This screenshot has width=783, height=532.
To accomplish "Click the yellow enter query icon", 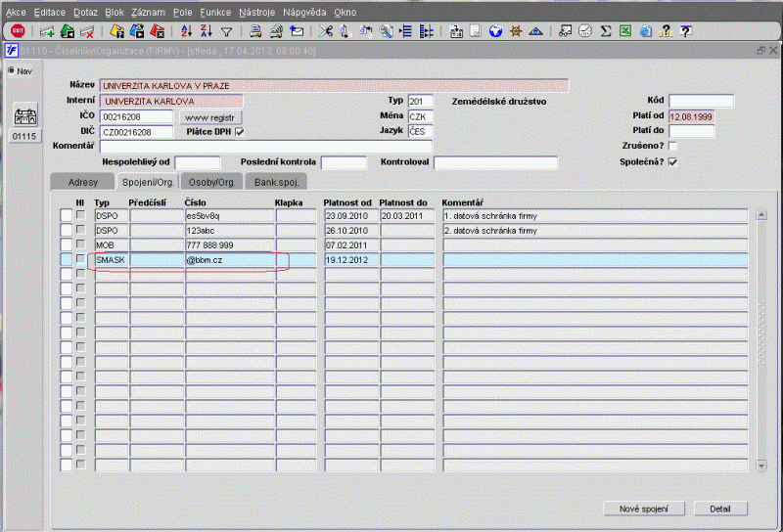I will 116,31.
